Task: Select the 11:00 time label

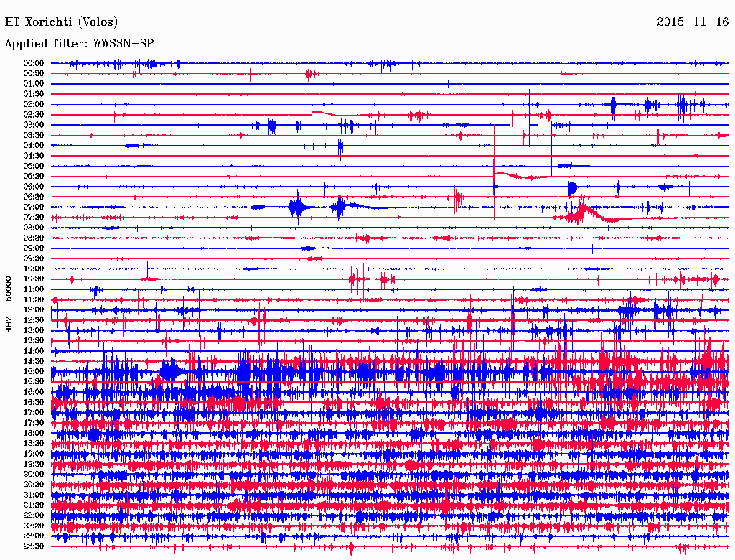Action: click(34, 289)
